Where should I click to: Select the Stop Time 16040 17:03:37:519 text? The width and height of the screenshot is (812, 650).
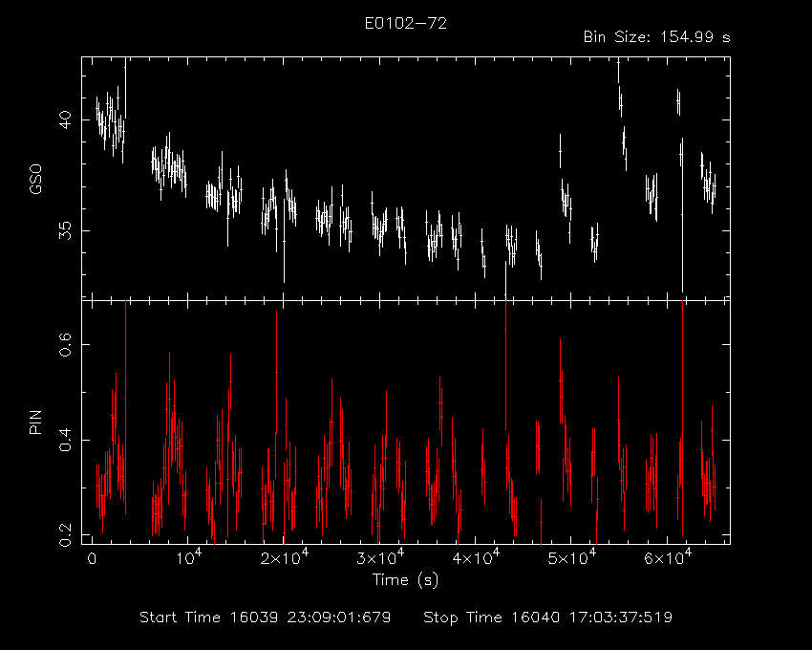coord(548,617)
